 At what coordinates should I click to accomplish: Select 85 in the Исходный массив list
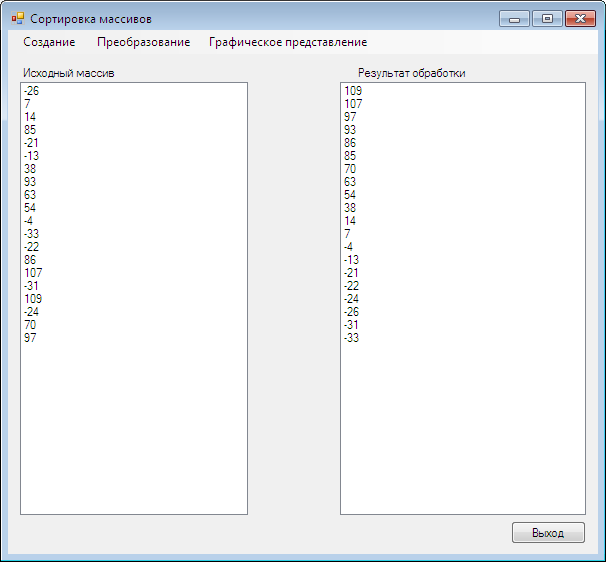tap(134, 130)
